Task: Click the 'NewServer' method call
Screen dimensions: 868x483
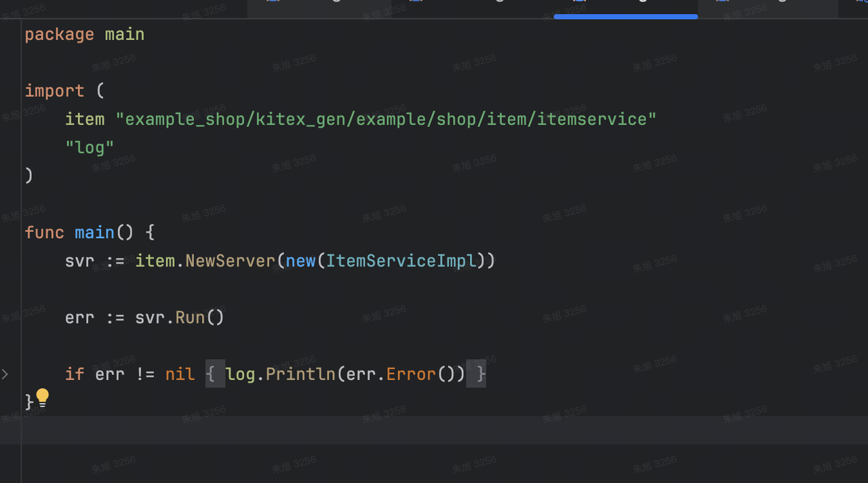Action: pos(231,261)
